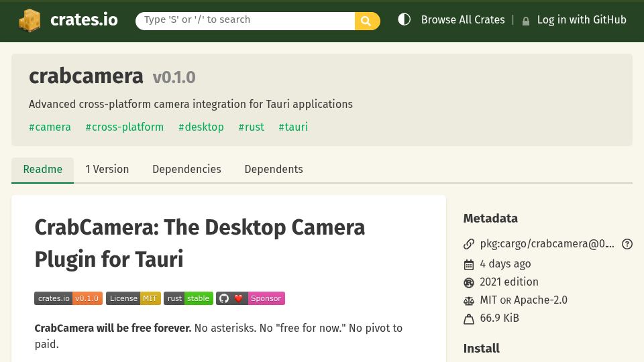Open Browse All Crates link
This screenshot has width=644, height=362.
point(463,19)
